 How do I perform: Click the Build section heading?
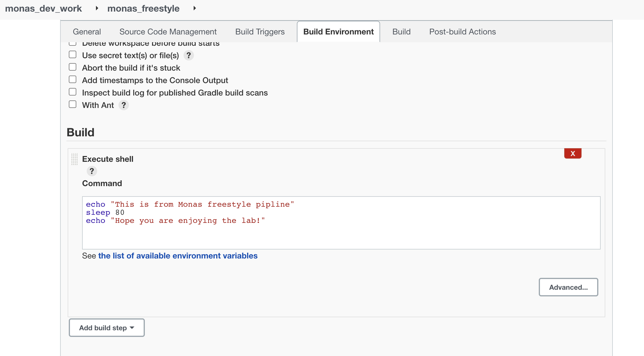pos(80,132)
